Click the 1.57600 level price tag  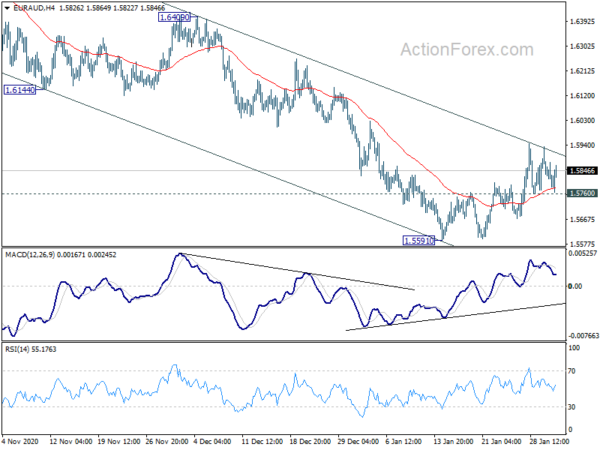(582, 193)
